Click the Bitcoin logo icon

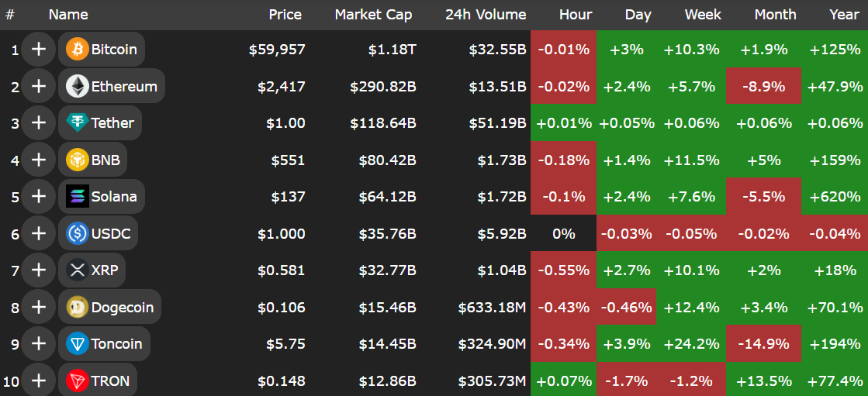[x=78, y=50]
